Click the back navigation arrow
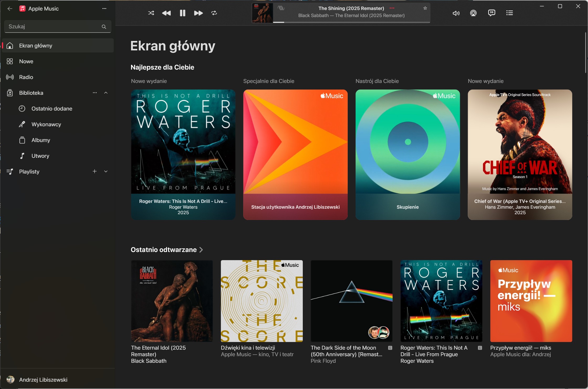Viewport: 588px width, 389px height. (10, 8)
